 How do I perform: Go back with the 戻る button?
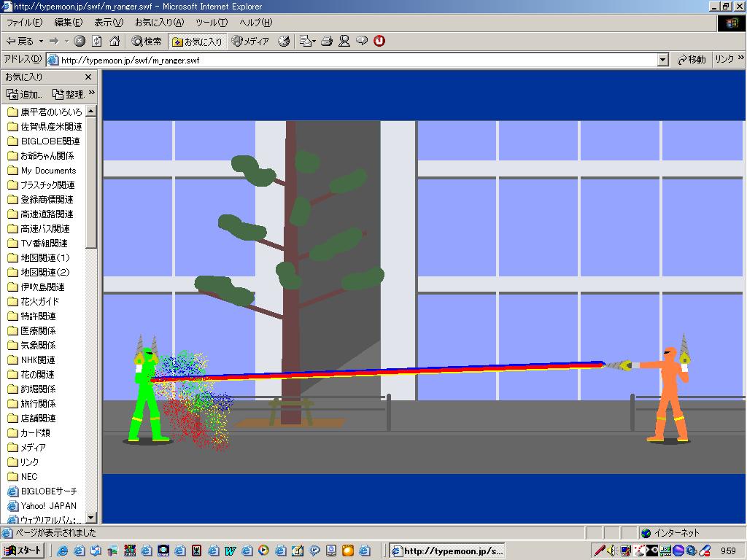[x=19, y=42]
